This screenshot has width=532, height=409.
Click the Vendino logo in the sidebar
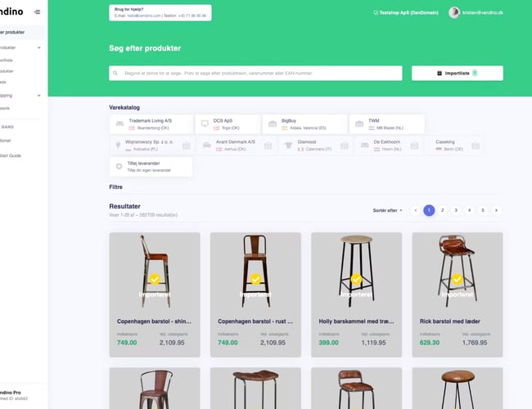(11, 11)
